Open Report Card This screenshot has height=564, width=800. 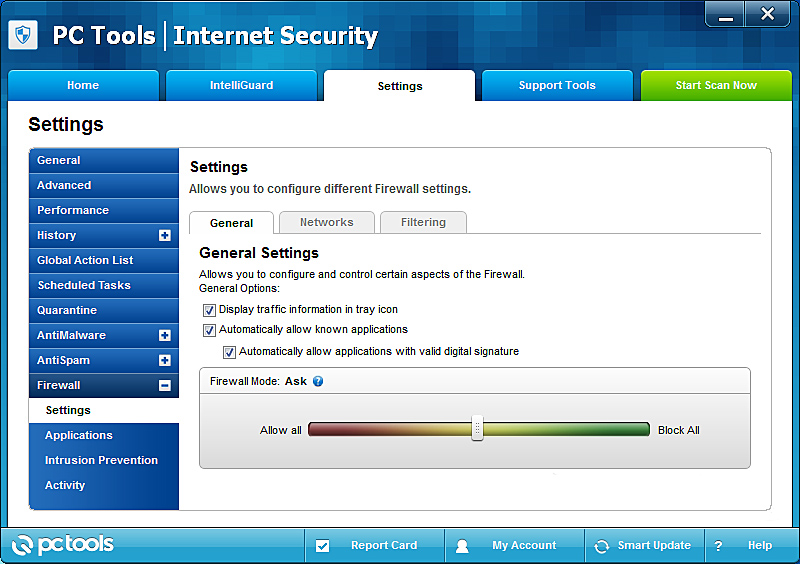[x=374, y=546]
